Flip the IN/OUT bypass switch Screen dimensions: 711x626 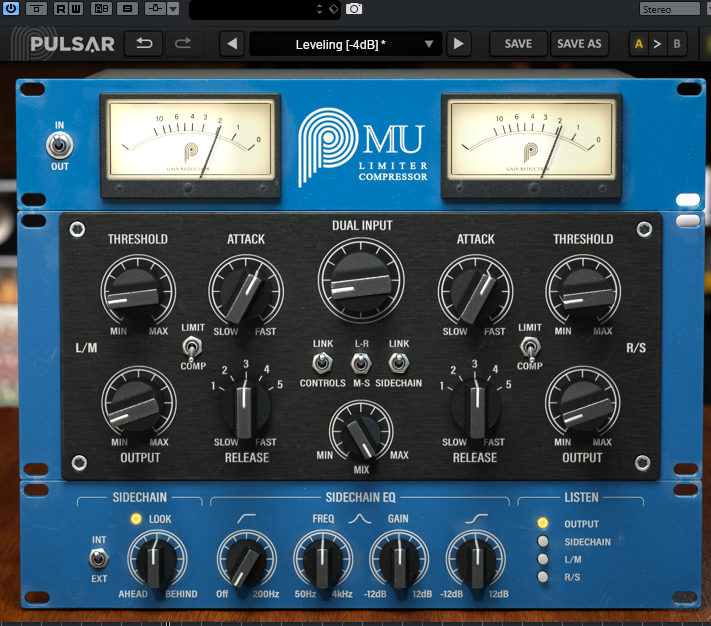coord(59,146)
